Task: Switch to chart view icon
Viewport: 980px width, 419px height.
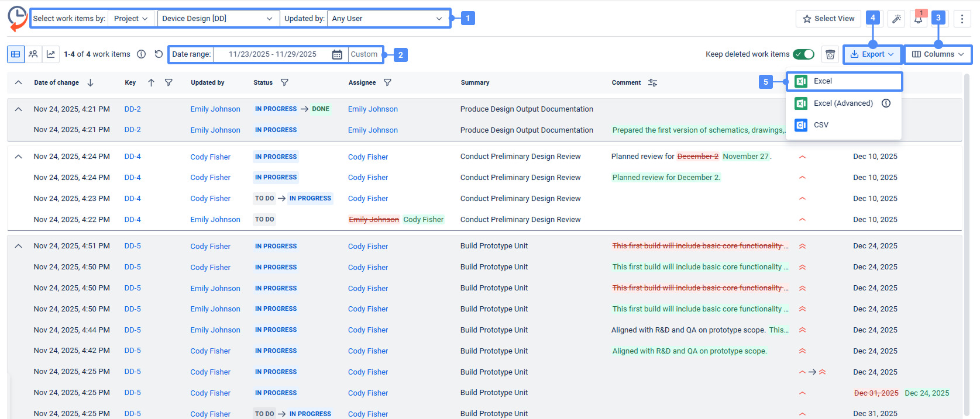Action: click(x=51, y=54)
